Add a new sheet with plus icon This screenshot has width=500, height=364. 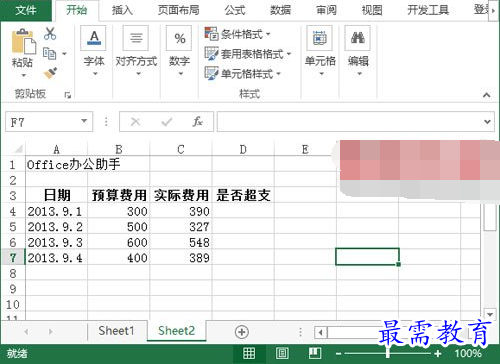click(x=242, y=332)
